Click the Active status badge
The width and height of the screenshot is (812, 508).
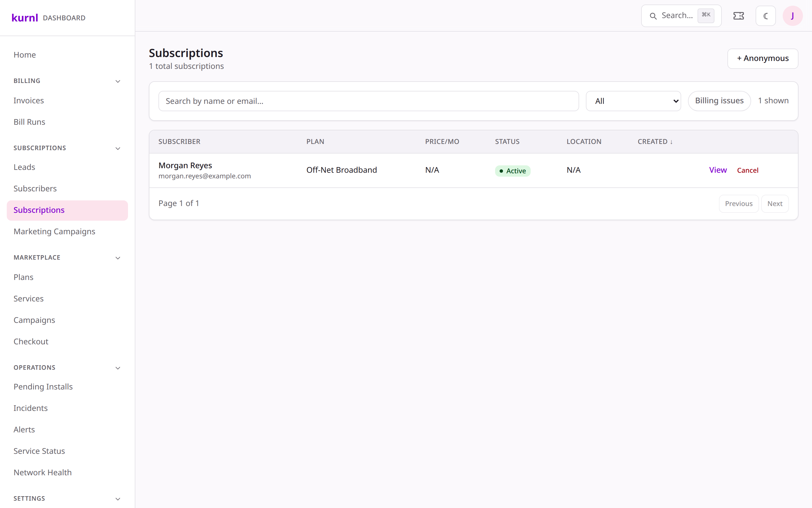point(512,171)
